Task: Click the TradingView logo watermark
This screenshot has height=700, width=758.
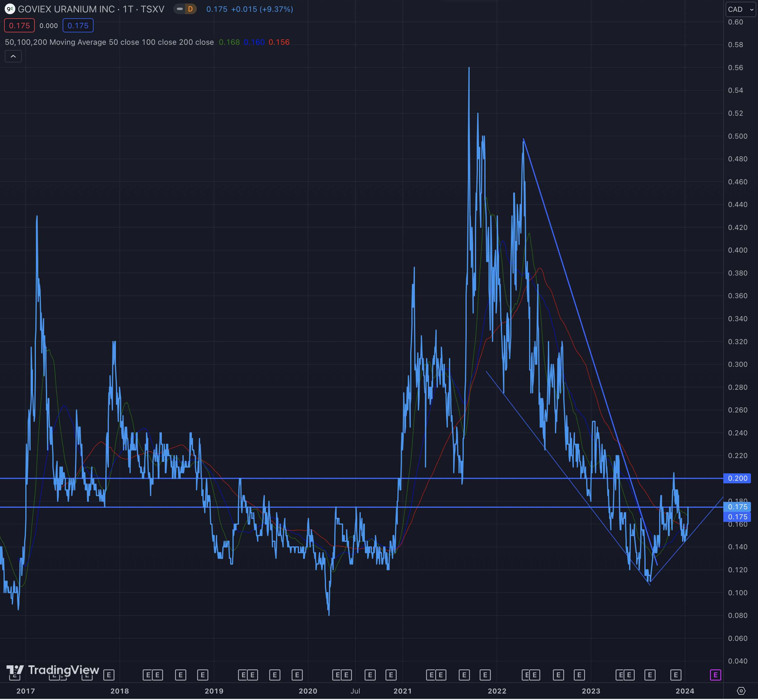Action: click(x=53, y=670)
